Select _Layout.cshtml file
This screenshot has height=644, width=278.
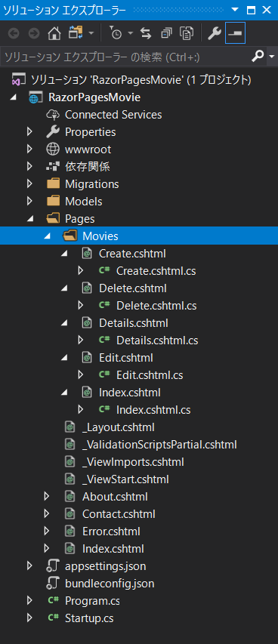pyautogui.click(x=119, y=427)
